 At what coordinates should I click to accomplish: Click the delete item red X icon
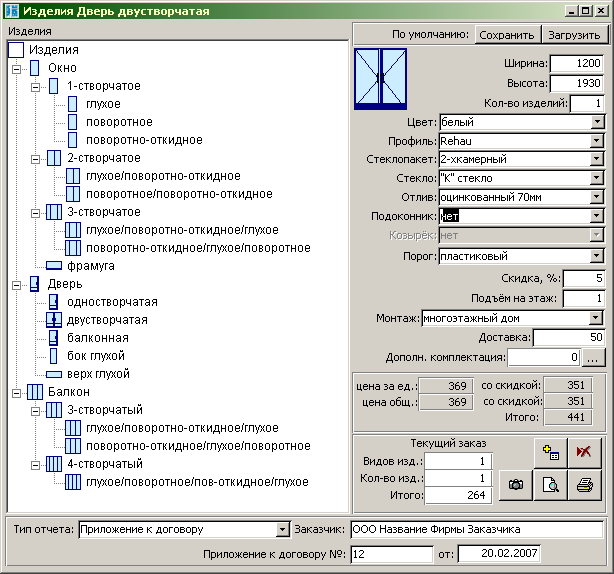[584, 453]
